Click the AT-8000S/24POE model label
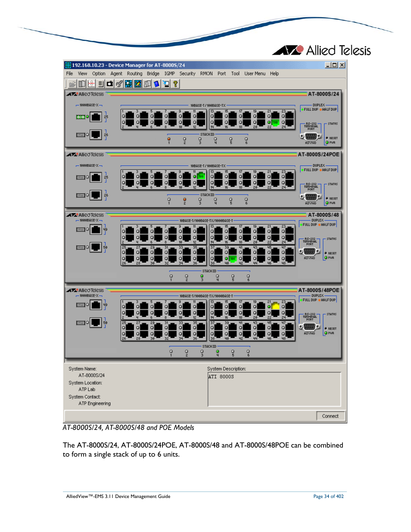Image resolution: width=411 pixels, height=532 pixels. pos(319,154)
